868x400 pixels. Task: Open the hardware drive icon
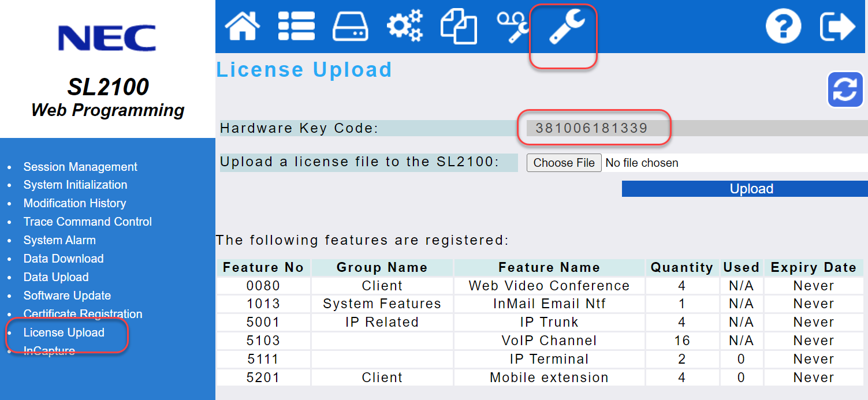coord(351,27)
